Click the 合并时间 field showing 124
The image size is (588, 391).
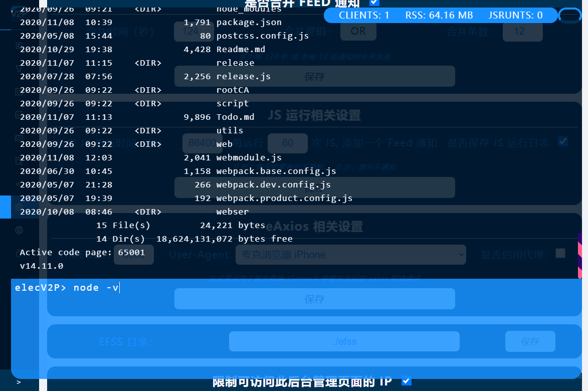193,31
